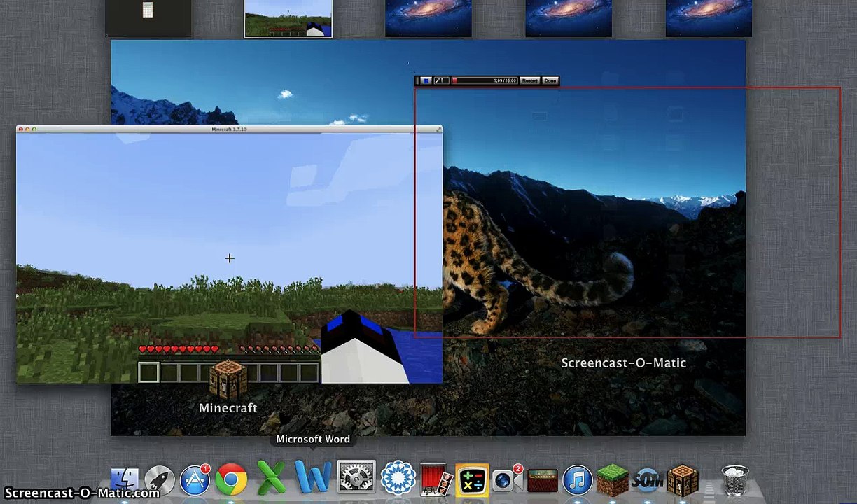
Task: Pause the Screencast-O-Matic recording
Action: coord(426,80)
